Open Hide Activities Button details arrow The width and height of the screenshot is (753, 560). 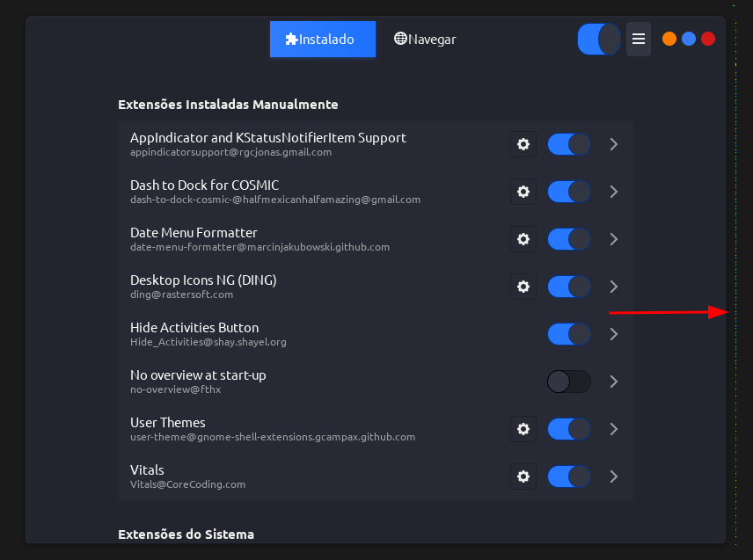tap(614, 334)
